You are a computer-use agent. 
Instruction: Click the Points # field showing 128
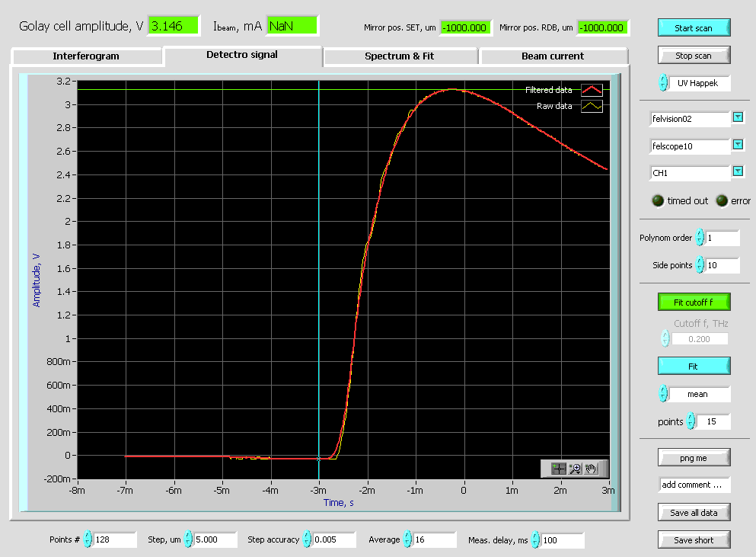point(115,539)
